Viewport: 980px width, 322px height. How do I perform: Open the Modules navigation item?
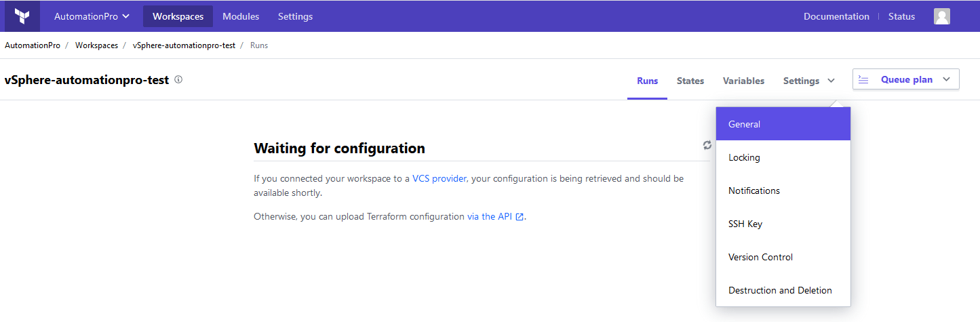point(241,16)
